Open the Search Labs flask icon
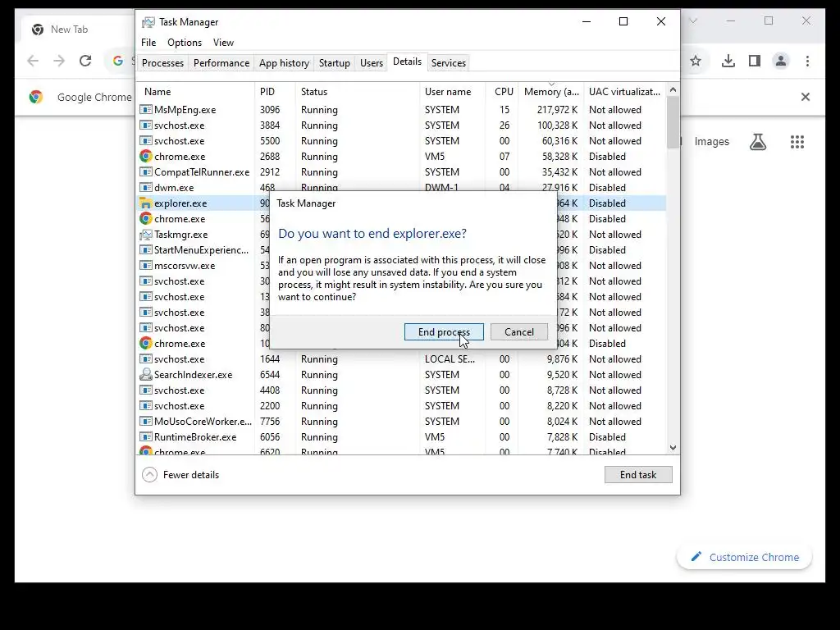 click(x=757, y=141)
